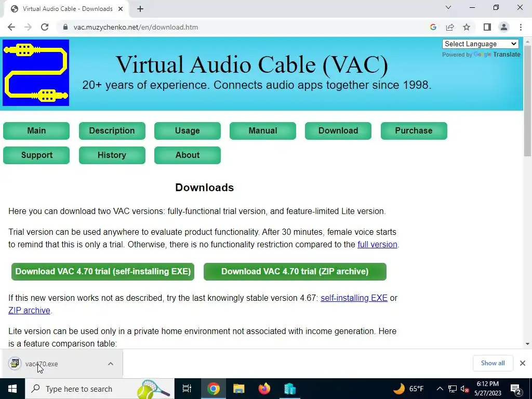The height and width of the screenshot is (399, 532).
Task: Click muted volume tray icon
Action: pyautogui.click(x=465, y=389)
